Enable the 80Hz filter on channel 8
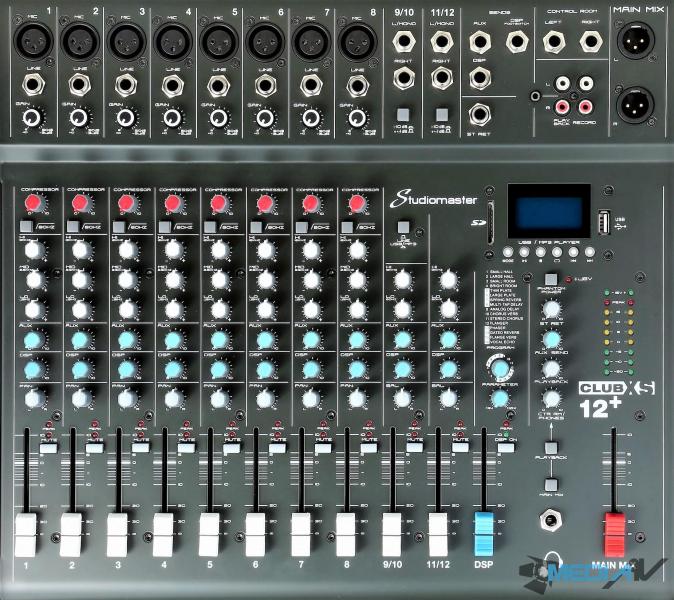674x600 pixels. tap(347, 226)
